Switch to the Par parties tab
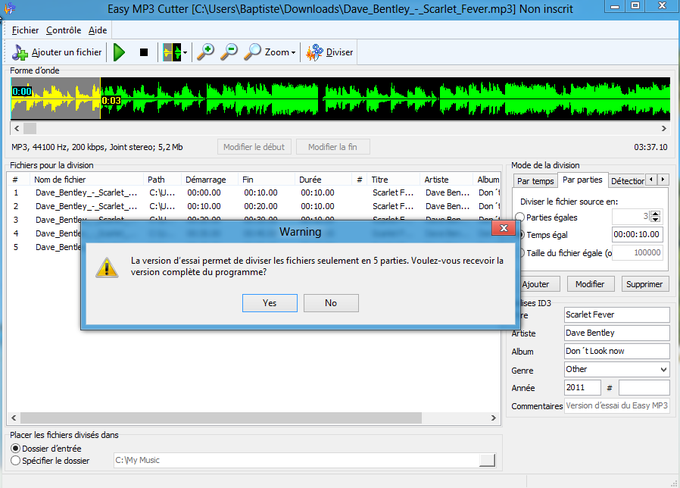This screenshot has height=488, width=680. click(x=582, y=180)
